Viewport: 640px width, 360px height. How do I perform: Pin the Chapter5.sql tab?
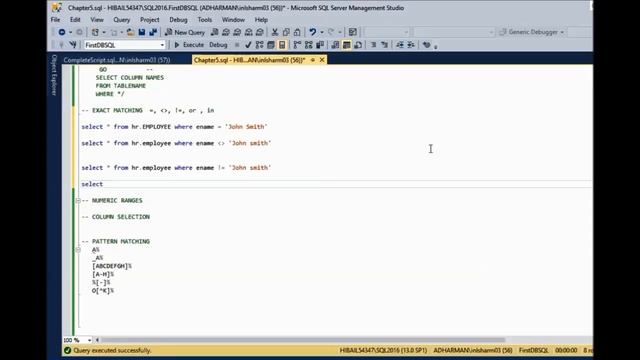[313, 60]
